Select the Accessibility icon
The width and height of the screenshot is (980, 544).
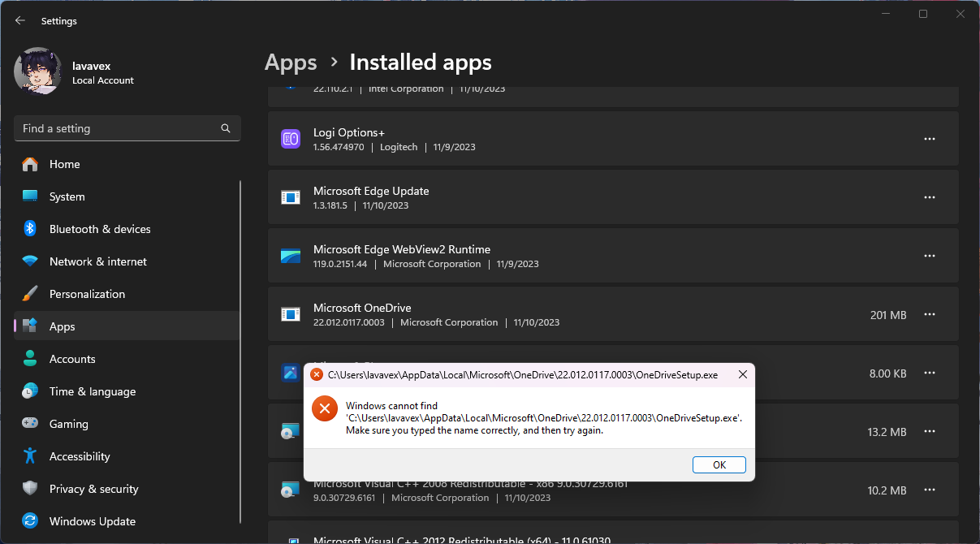tap(32, 456)
